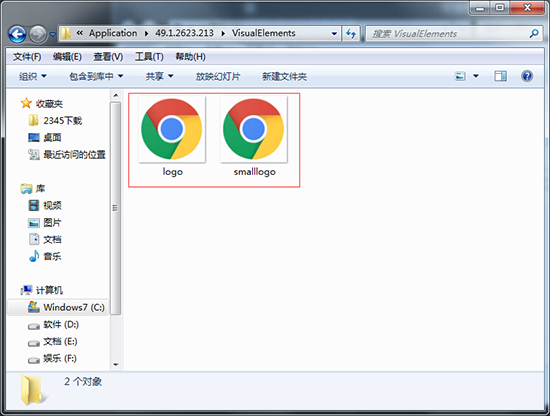The height and width of the screenshot is (416, 550).
Task: Click the navigation pane scrollbar down arrow
Action: (116, 365)
